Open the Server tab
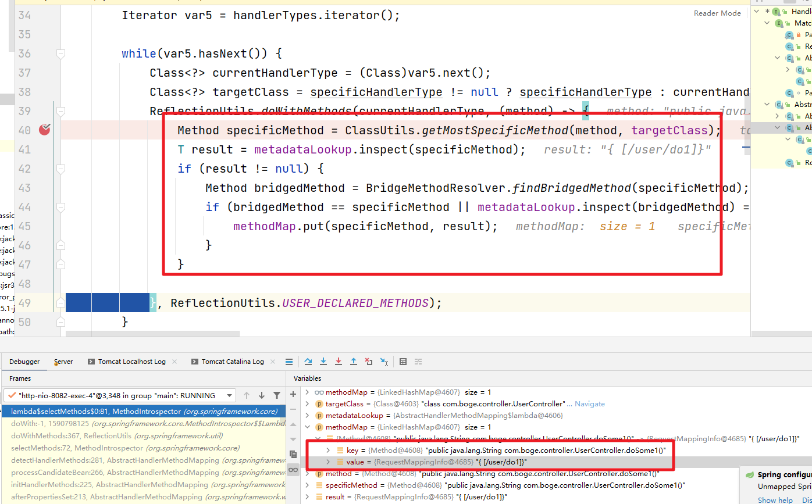This screenshot has height=504, width=812. (62, 361)
